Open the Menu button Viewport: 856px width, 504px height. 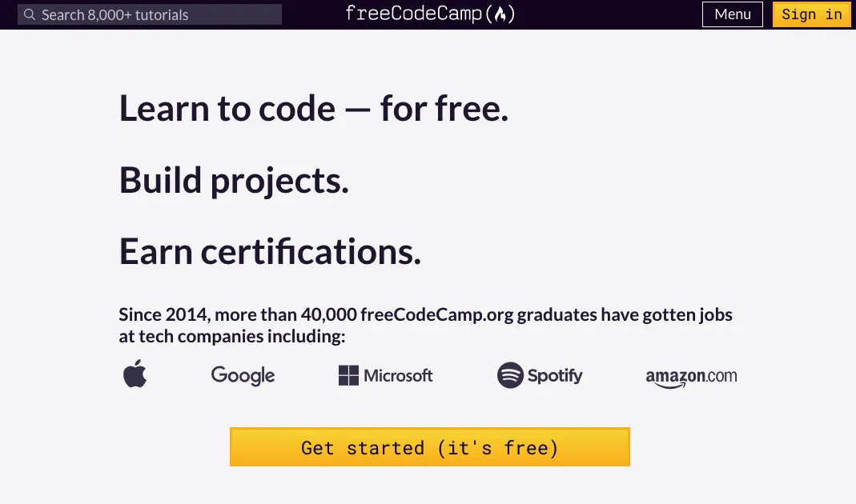732,14
